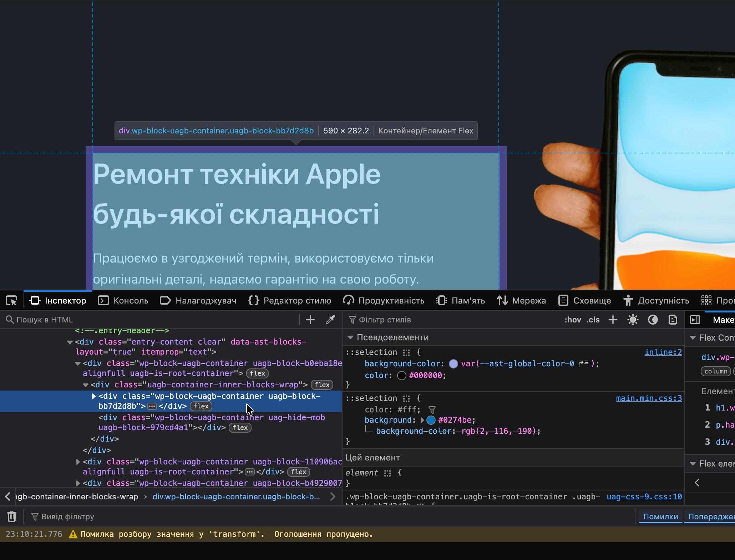Open the main.min.css:3 stylesheet link

(x=648, y=398)
